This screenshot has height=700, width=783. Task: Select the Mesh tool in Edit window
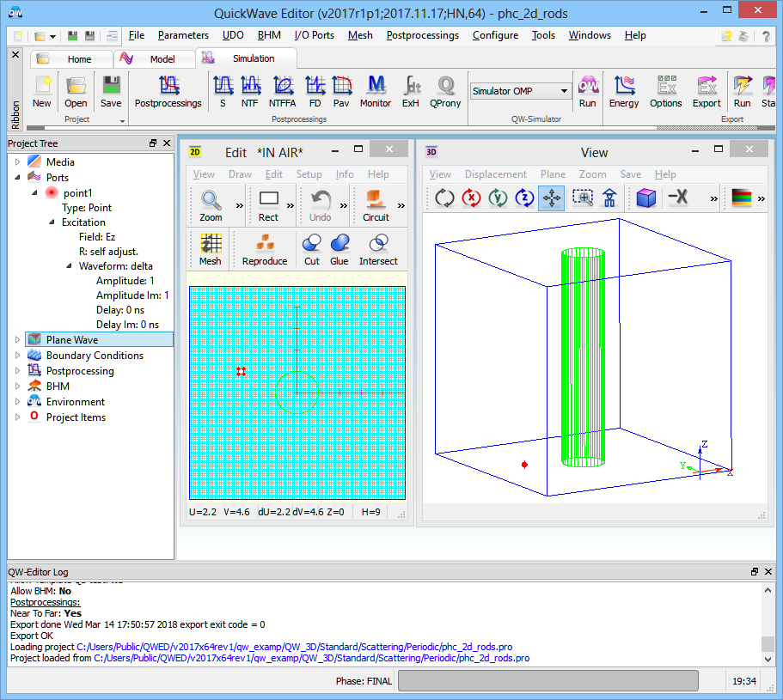(x=211, y=249)
